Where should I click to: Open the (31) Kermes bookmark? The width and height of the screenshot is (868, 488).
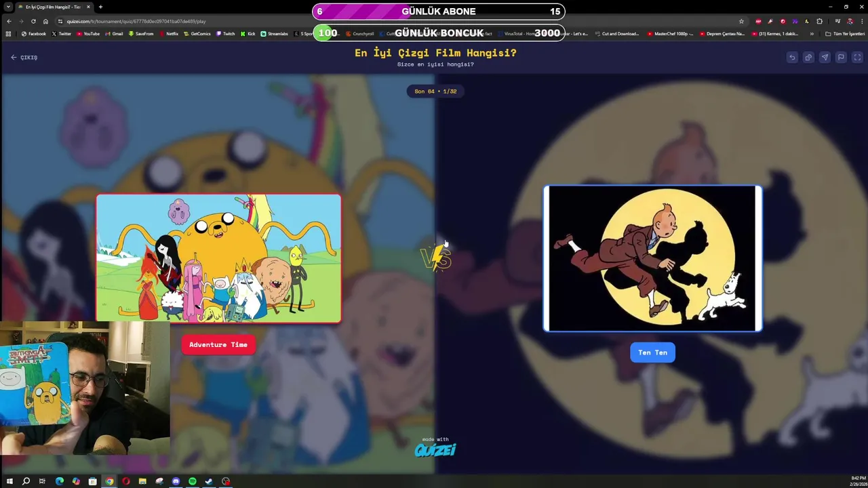coord(775,33)
